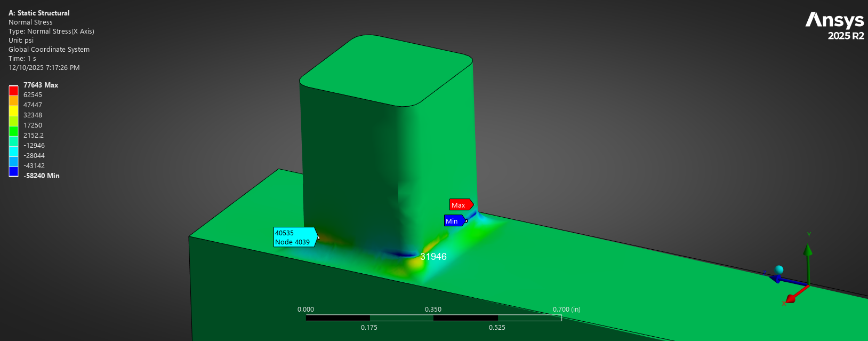Click the 32348 legend value
868x341 pixels.
pyautogui.click(x=33, y=115)
